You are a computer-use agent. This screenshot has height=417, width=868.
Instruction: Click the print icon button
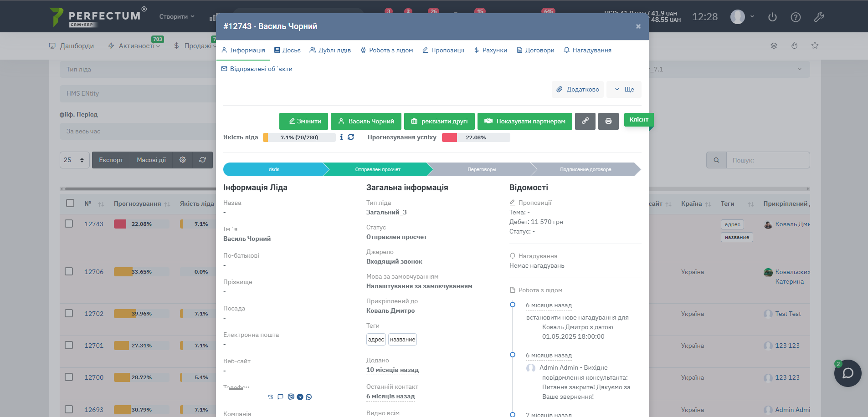point(608,121)
